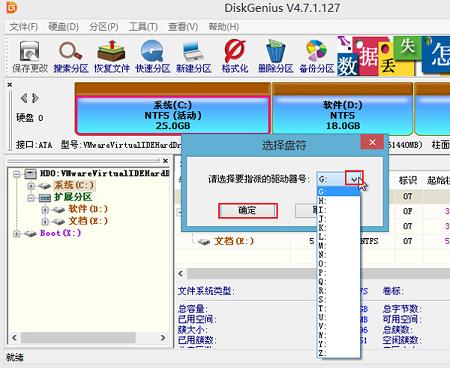Choose the Format (格式化) toolbar icon
450x368 pixels.
tap(235, 57)
